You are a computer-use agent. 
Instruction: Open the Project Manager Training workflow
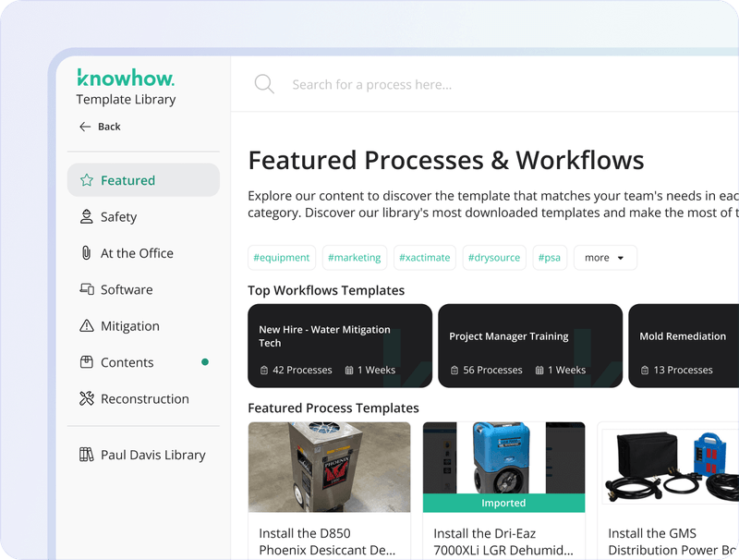pyautogui.click(x=531, y=344)
